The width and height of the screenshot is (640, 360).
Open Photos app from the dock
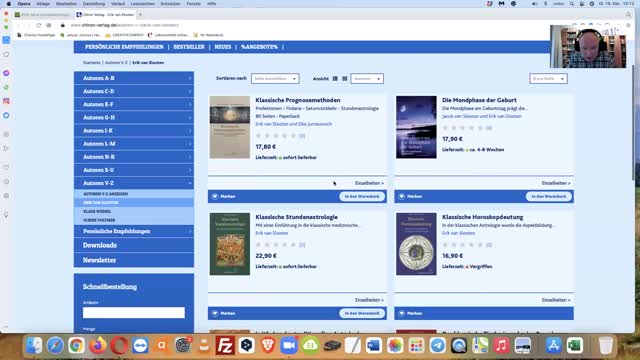(395, 345)
